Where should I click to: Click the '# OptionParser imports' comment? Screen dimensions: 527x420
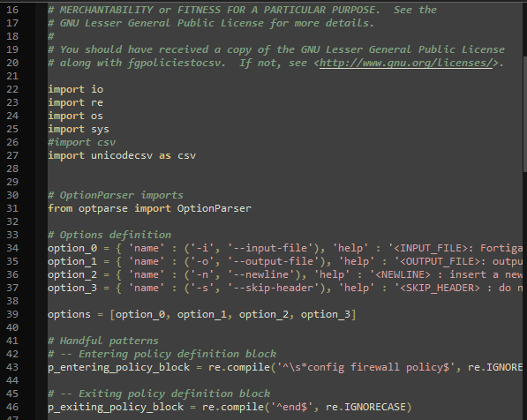(116, 195)
